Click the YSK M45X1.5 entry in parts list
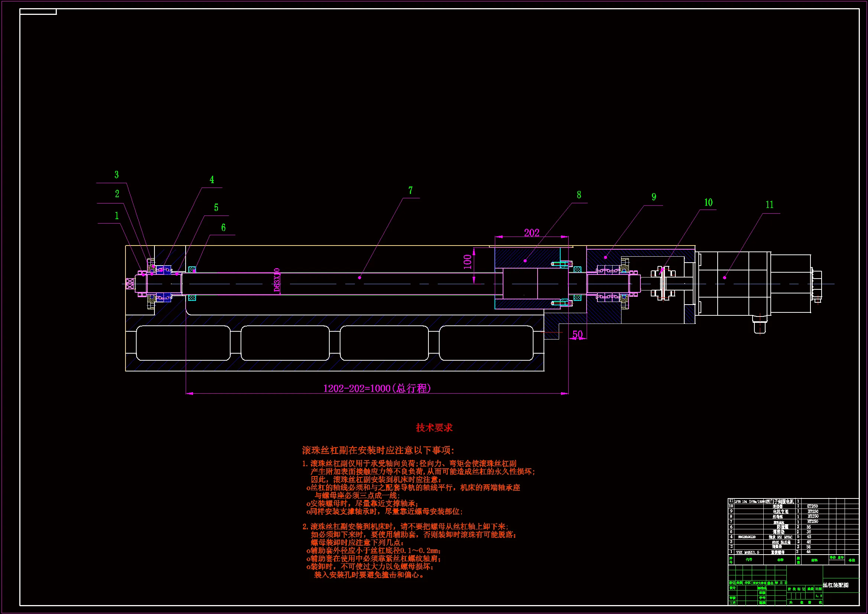This screenshot has height=614, width=868. (x=747, y=552)
